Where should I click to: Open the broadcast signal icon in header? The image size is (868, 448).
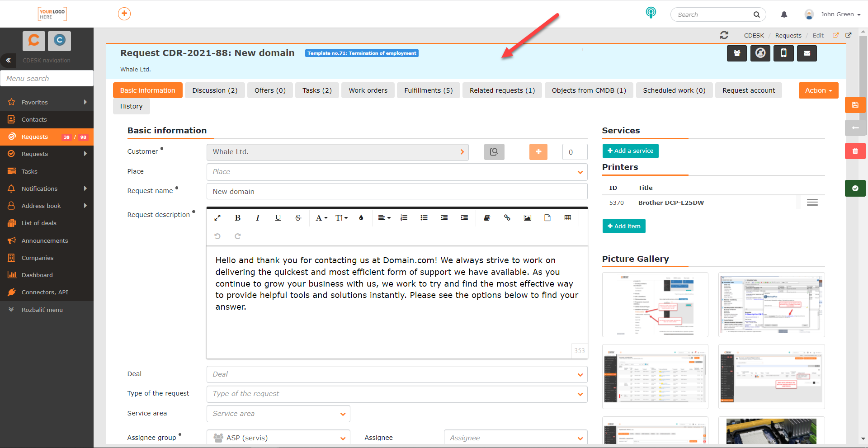[651, 13]
